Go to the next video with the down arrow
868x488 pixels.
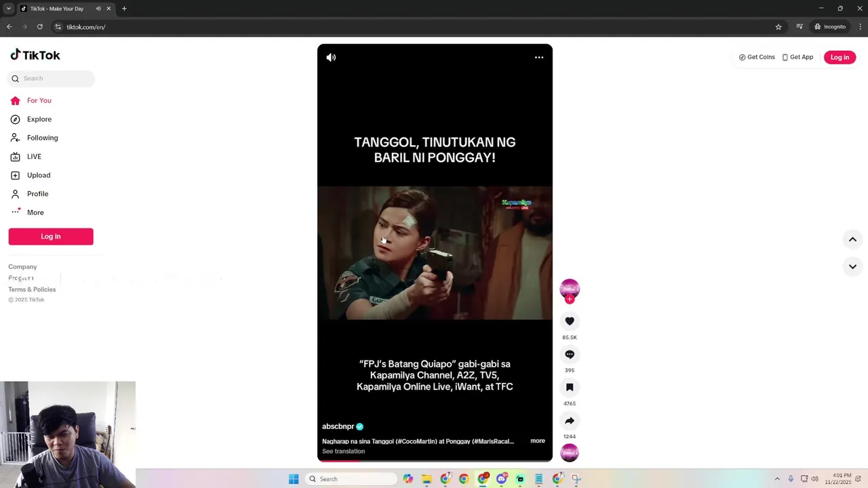(x=852, y=266)
